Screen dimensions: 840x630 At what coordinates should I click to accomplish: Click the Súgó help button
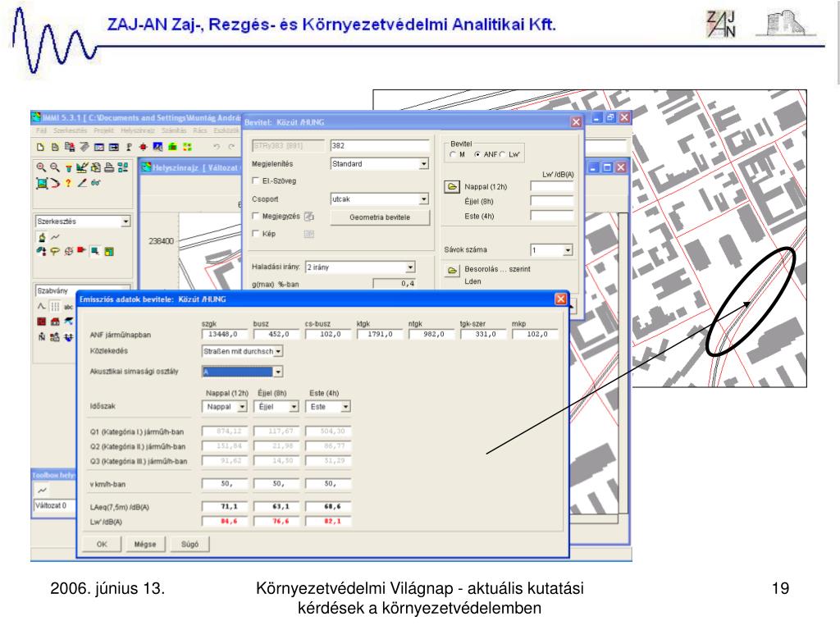189,545
